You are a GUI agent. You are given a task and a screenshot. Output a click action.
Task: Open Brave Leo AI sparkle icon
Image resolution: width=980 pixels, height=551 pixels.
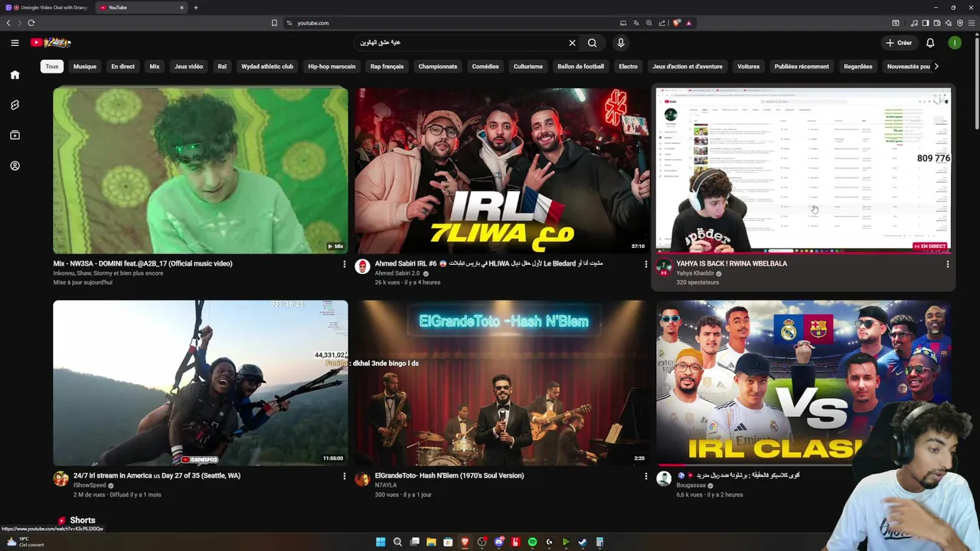click(949, 23)
